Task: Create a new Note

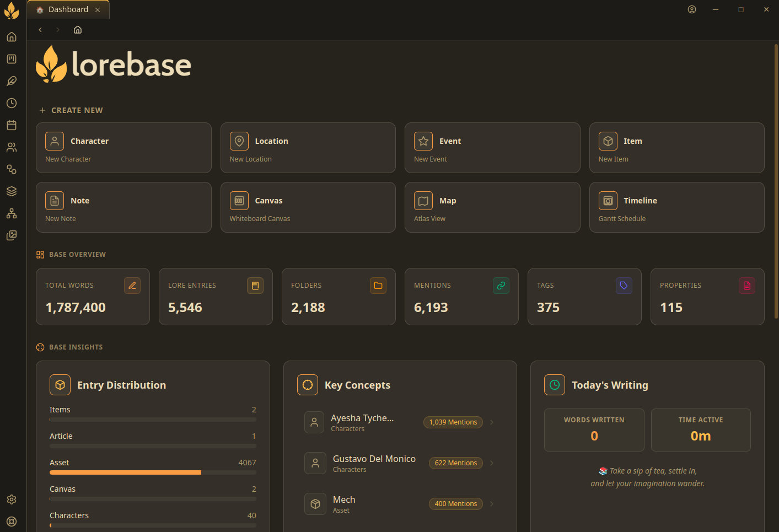Action: point(123,207)
